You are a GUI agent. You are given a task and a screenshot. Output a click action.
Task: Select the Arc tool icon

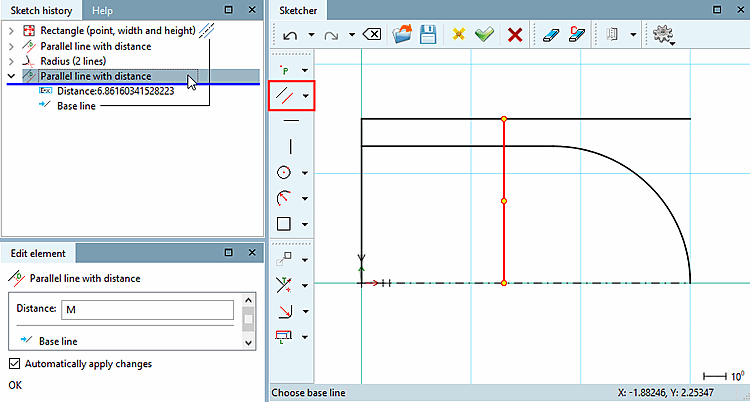click(x=284, y=198)
